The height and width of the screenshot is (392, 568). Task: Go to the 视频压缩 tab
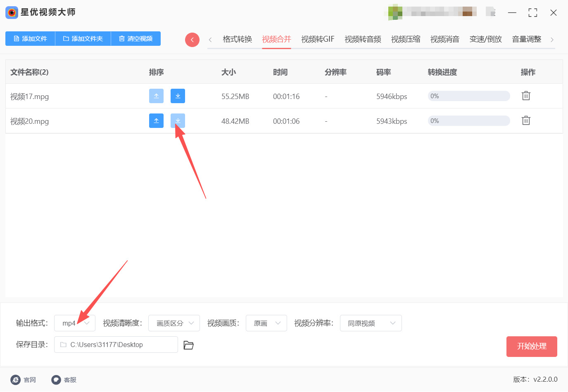405,39
